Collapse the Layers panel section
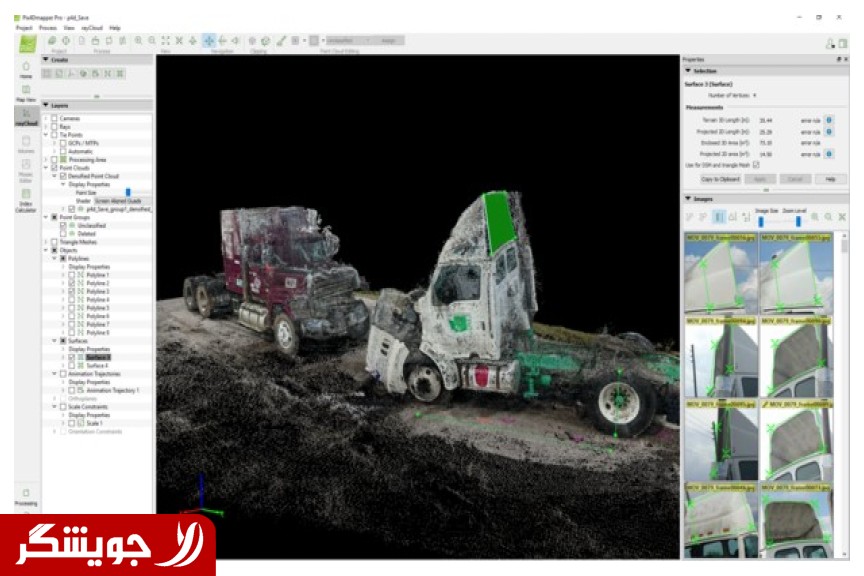The width and height of the screenshot is (864, 576). (46, 105)
